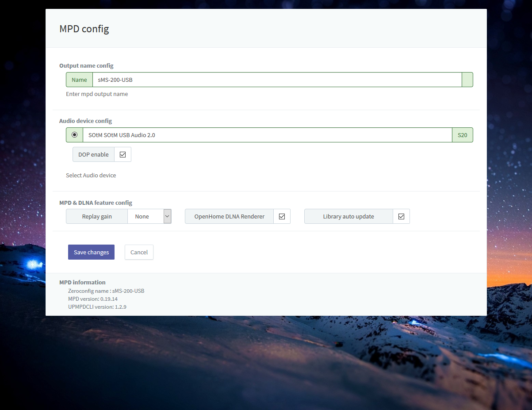
Task: Click the green addon right of name field
Action: (467, 80)
